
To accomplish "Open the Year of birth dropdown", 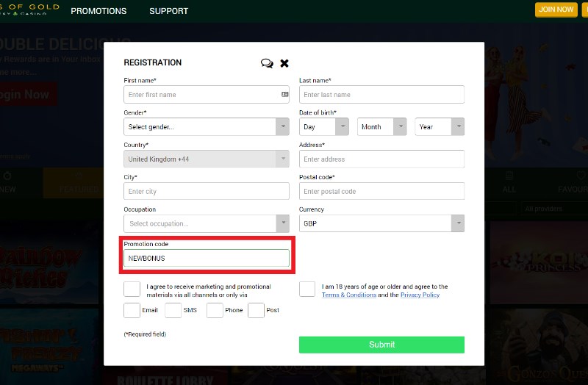I will coord(440,126).
